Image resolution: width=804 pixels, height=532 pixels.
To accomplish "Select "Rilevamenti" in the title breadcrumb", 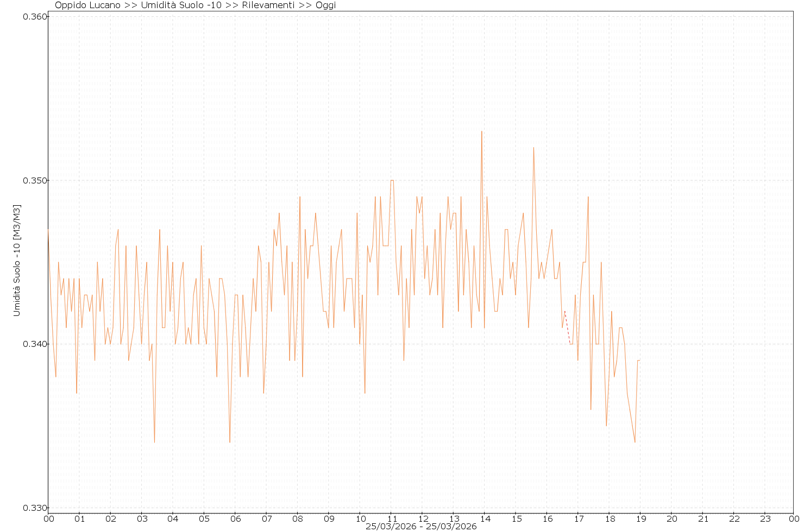I will (269, 5).
